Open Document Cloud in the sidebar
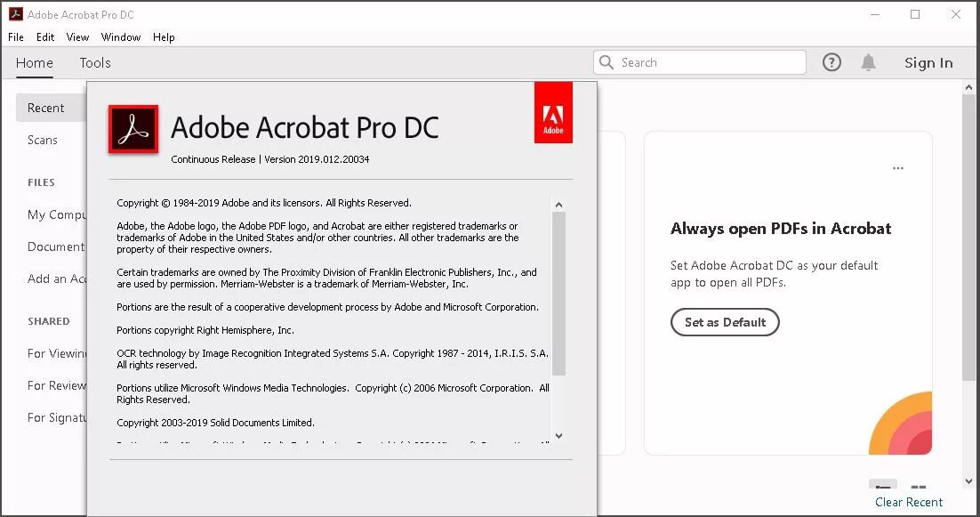 [x=57, y=246]
